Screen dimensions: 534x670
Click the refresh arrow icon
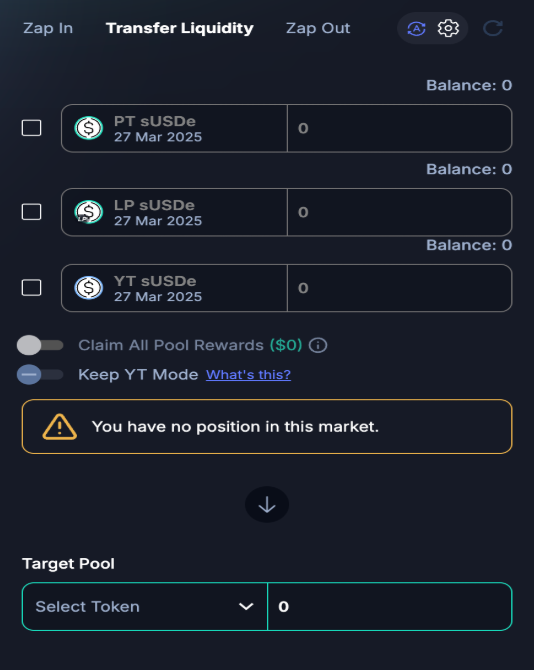(493, 29)
